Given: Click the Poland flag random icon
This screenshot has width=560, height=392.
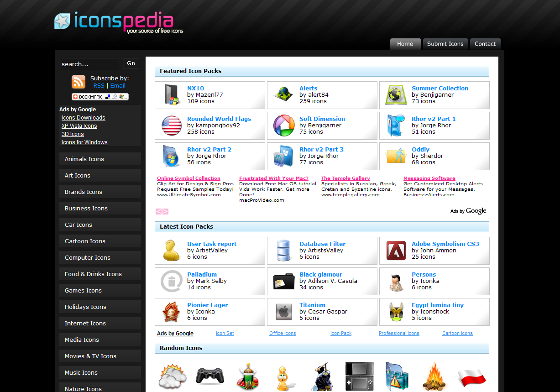Looking at the screenshot, I should point(471,377).
